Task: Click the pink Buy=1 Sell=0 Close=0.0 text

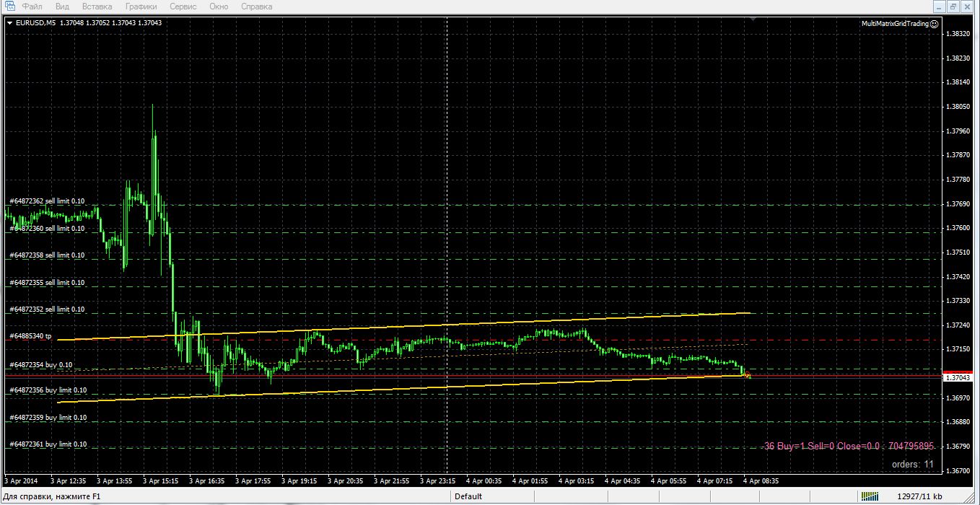Action: click(849, 447)
